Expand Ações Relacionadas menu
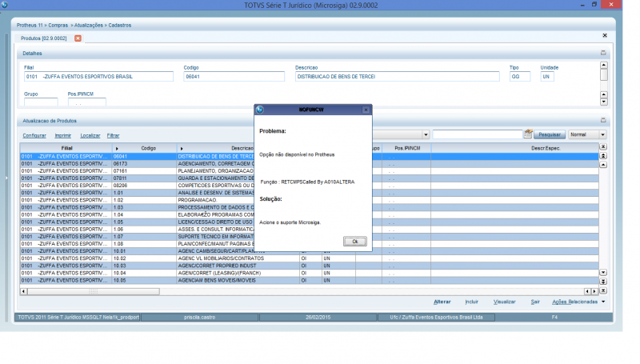This screenshot has width=640, height=364. [578, 302]
